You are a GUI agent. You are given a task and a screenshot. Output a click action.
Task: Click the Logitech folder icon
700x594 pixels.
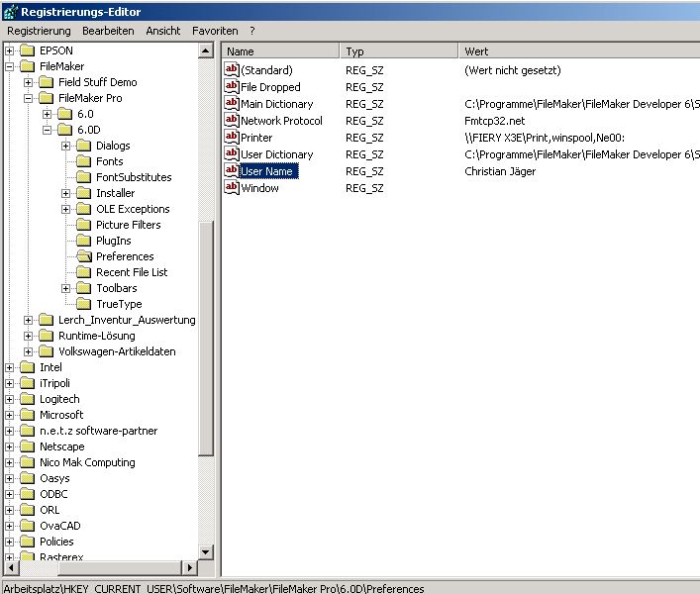[28, 399]
